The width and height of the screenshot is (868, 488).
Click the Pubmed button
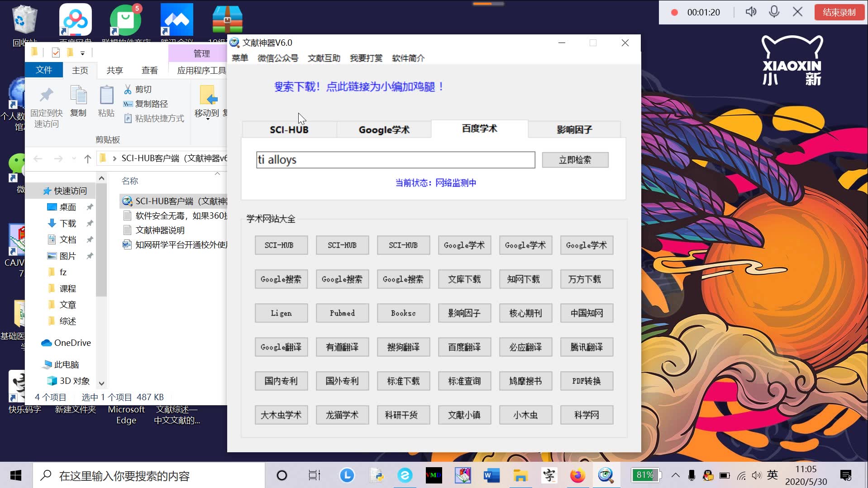pos(342,313)
